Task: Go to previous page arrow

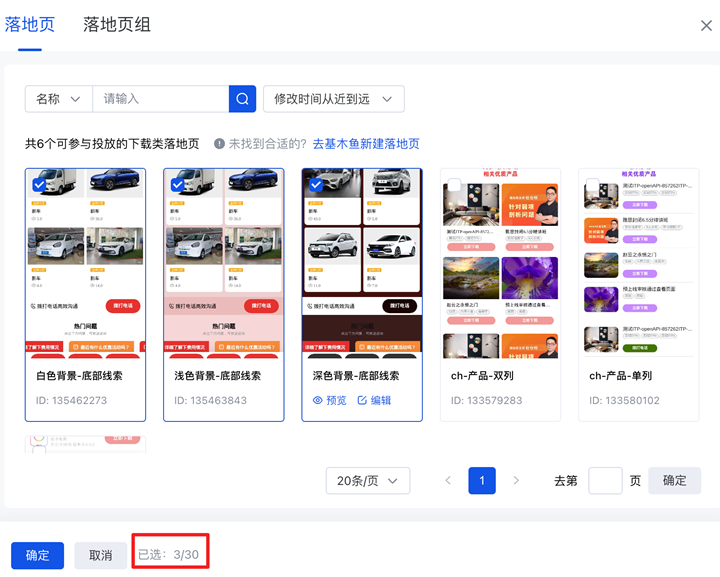Action: click(448, 481)
